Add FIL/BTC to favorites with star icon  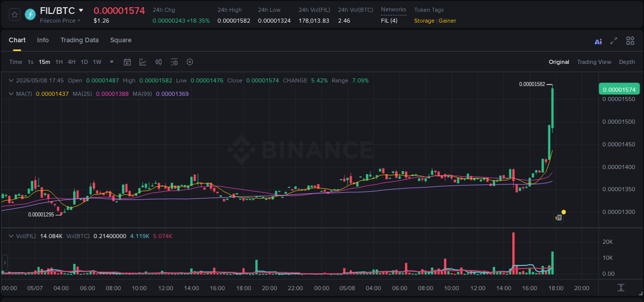[14, 14]
